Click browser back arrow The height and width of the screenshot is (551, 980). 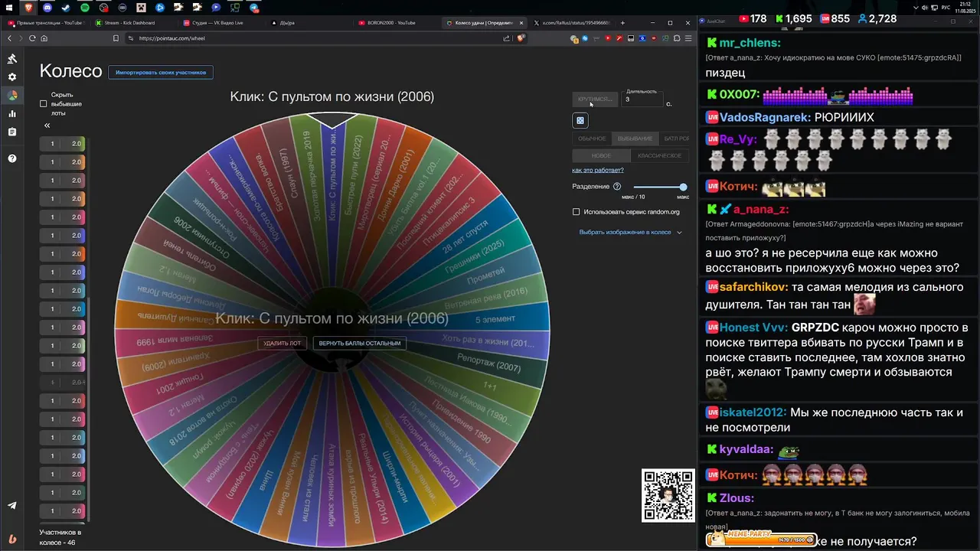(x=11, y=38)
